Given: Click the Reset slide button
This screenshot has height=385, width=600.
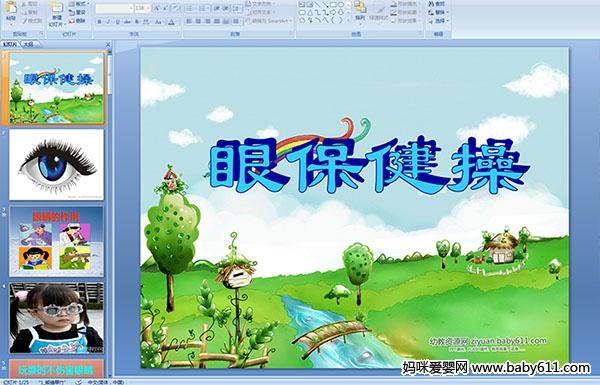Looking at the screenshot, I should 78,12.
